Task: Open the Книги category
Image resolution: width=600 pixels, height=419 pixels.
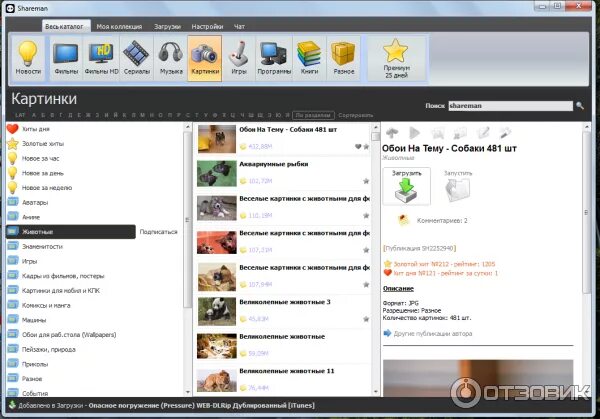Action: 309,58
